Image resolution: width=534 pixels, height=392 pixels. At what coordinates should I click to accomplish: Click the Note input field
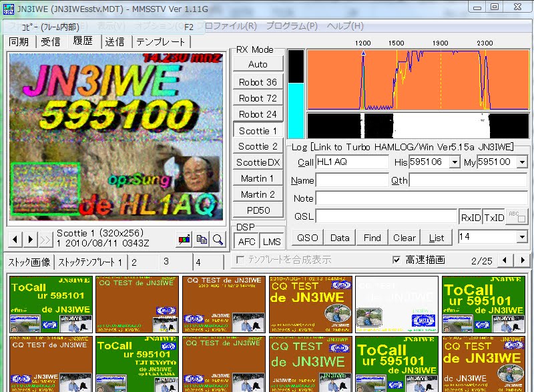[422, 198]
